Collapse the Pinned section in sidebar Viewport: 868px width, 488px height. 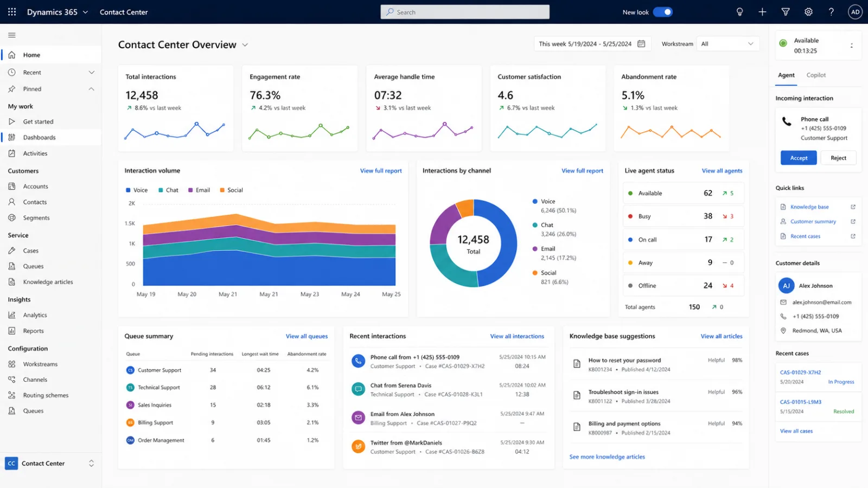tap(92, 89)
